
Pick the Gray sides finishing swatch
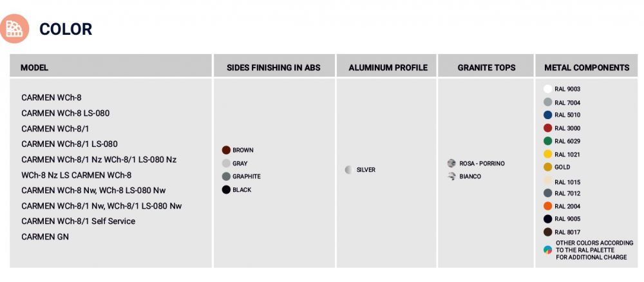226,164
